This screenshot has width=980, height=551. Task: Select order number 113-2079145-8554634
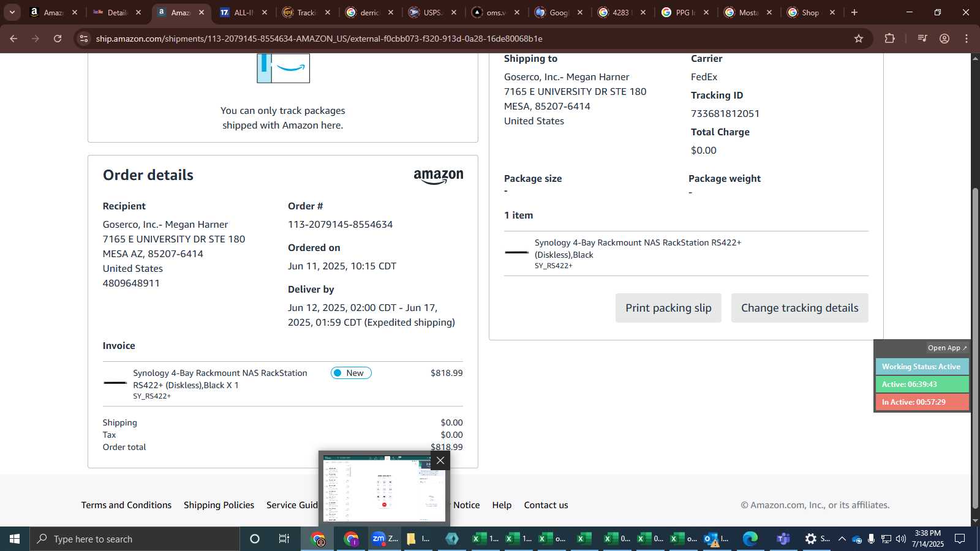point(340,225)
